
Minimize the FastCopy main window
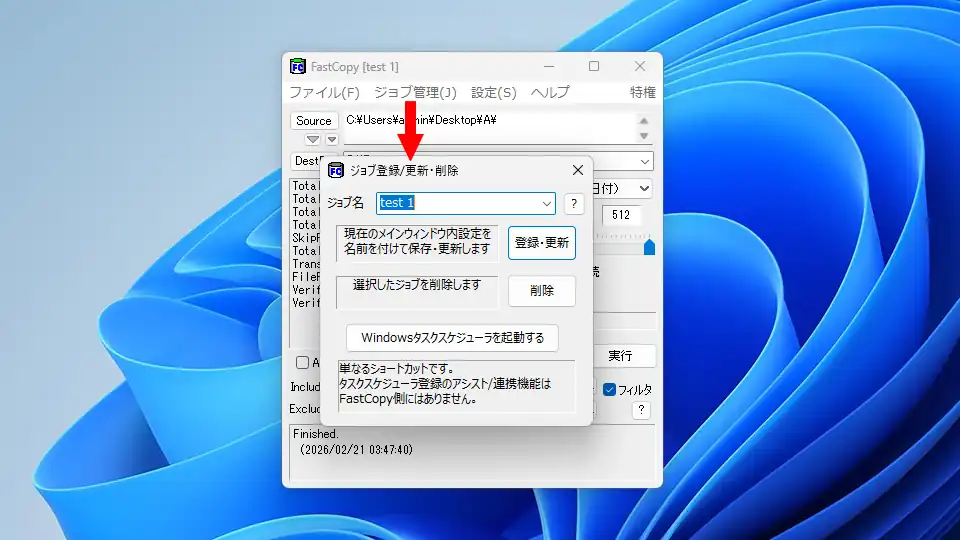[x=549, y=66]
